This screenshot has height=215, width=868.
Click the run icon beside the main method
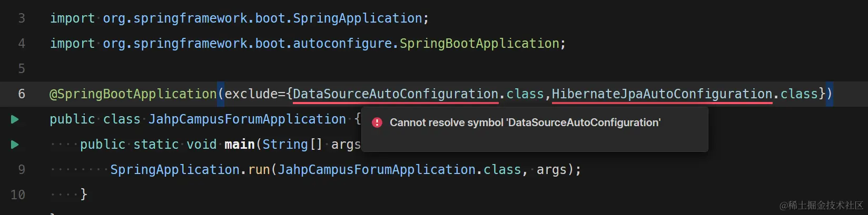(15, 145)
